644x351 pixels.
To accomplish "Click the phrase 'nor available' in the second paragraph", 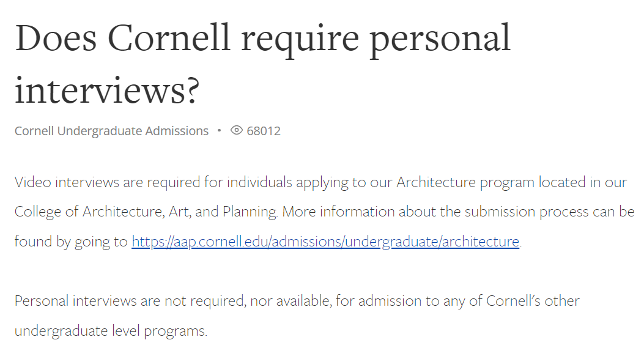I will (x=290, y=301).
